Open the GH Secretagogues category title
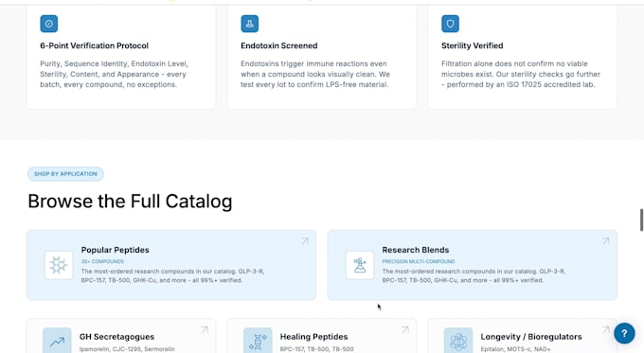Viewport: 644px width, 353px height. 116,337
